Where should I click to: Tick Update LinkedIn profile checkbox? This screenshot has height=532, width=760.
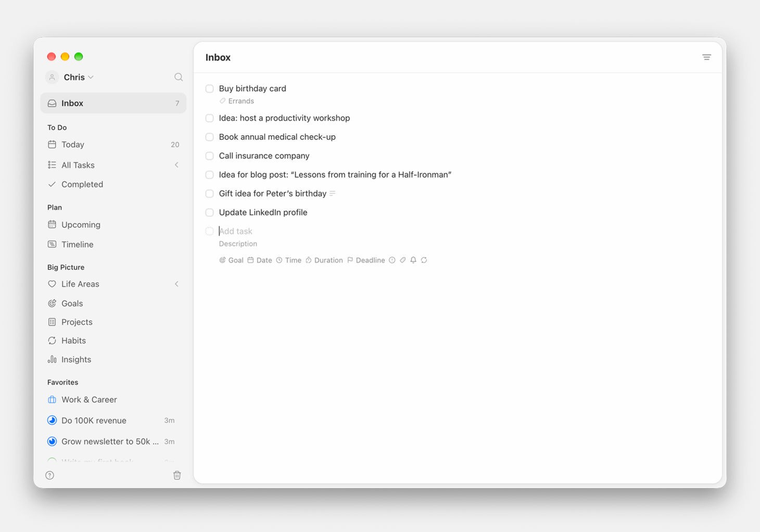click(209, 212)
